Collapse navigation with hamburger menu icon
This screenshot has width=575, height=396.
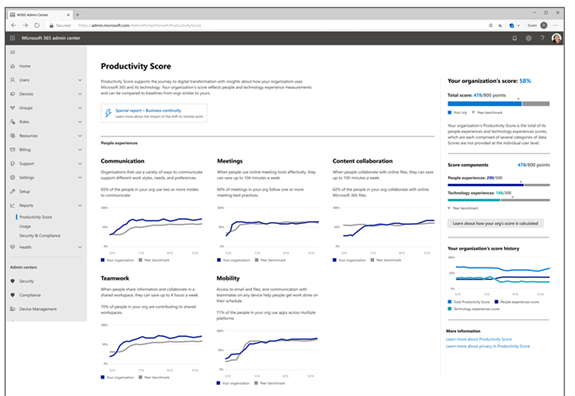click(x=13, y=52)
